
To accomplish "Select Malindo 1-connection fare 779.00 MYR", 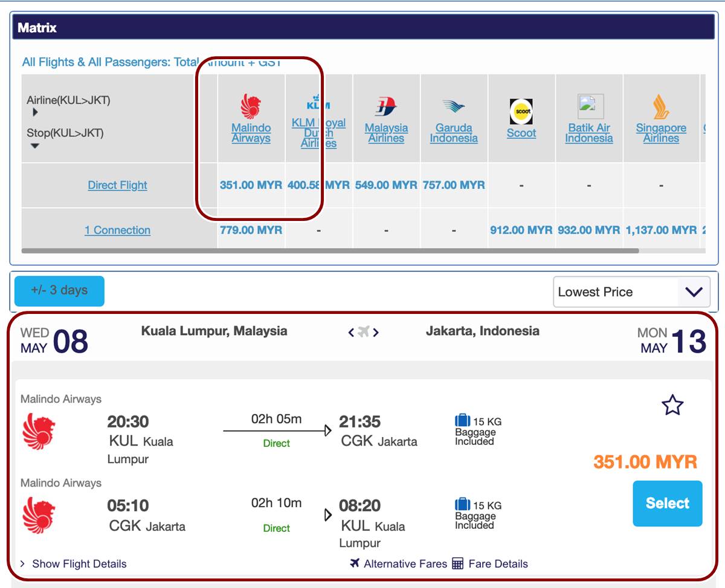I will (x=251, y=230).
